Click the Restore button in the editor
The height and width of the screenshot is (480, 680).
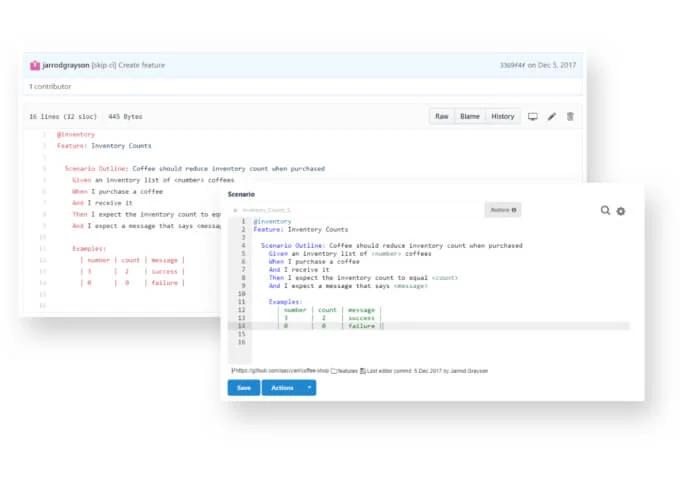pyautogui.click(x=502, y=210)
